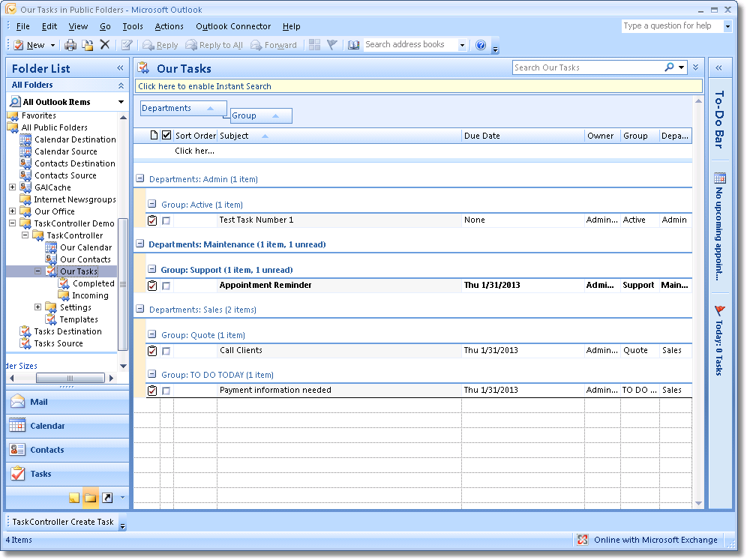This screenshot has width=747, height=560.
Task: Check off Payment information needed task
Action: [166, 391]
